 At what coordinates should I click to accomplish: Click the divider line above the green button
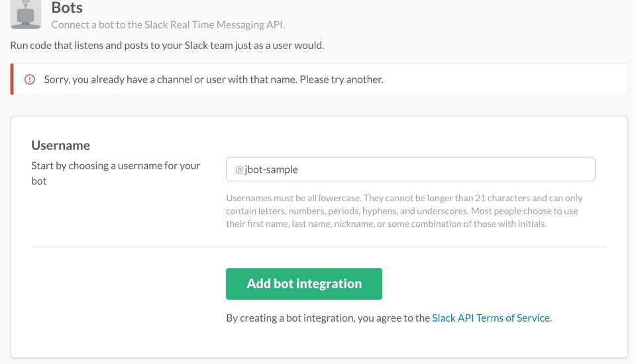(319, 248)
